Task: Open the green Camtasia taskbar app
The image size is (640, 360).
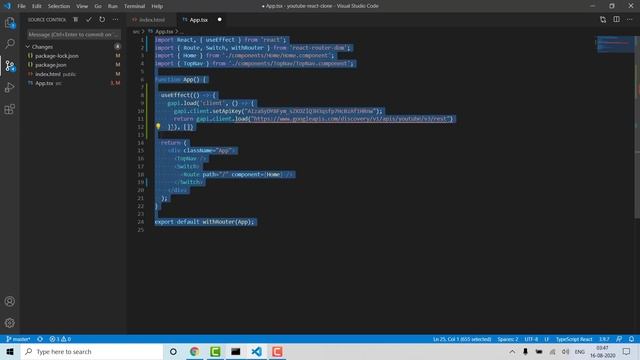Action: (216, 351)
